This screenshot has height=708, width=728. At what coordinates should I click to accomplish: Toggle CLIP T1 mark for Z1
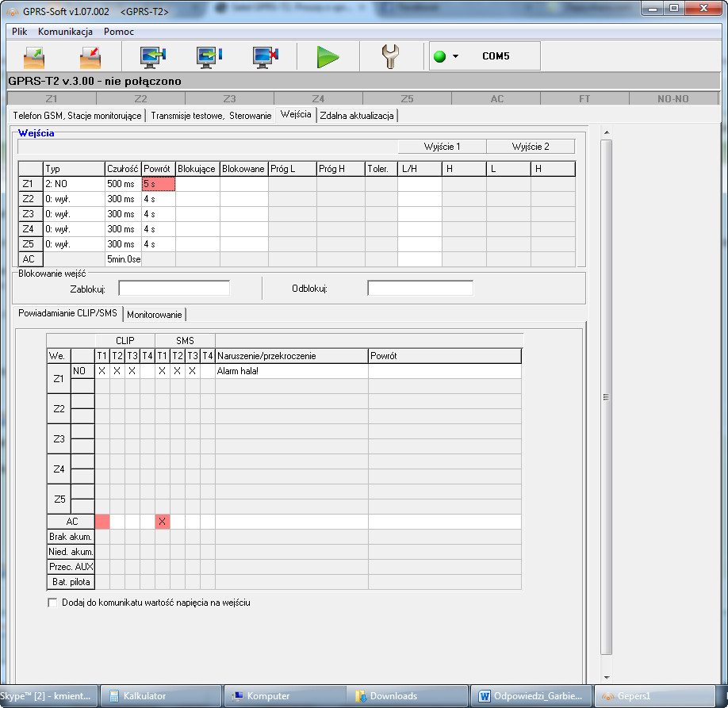click(x=102, y=371)
